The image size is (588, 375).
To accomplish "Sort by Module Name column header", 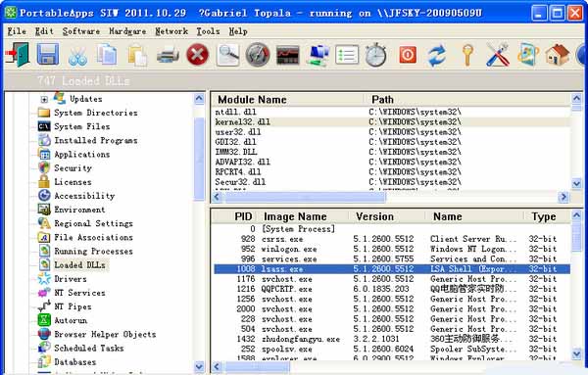I will pyautogui.click(x=288, y=100).
